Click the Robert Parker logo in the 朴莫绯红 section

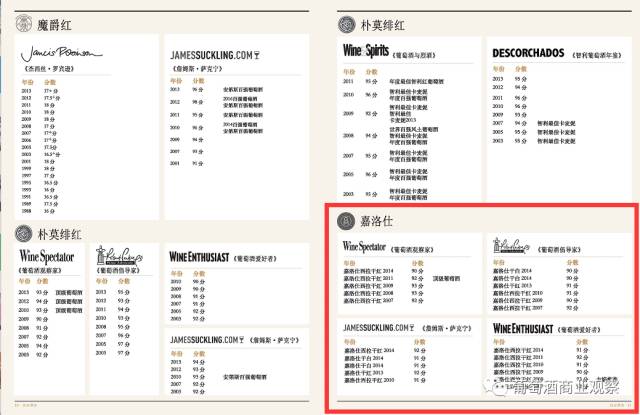pos(119,256)
